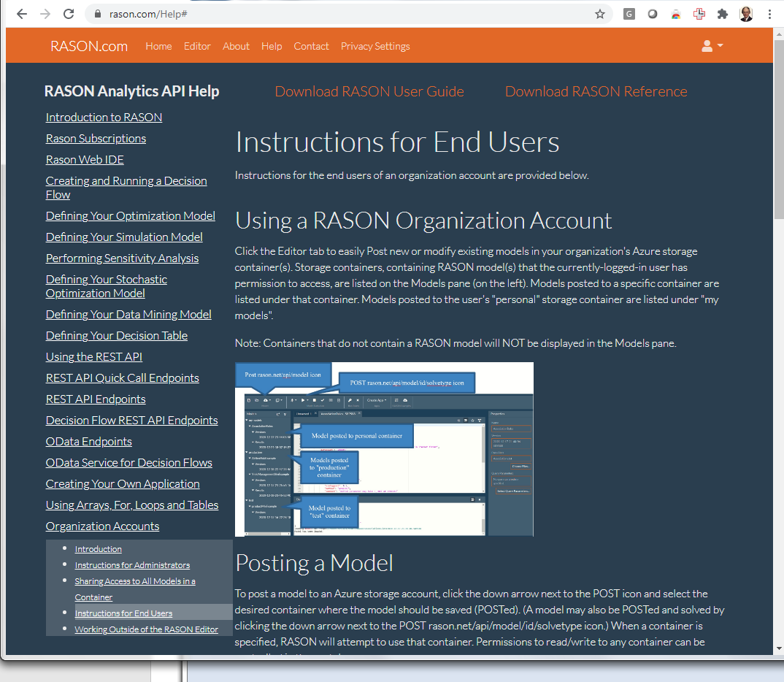Open Defining Your Optimization Model topic
Viewport: 784px width, 682px height.
click(x=131, y=215)
